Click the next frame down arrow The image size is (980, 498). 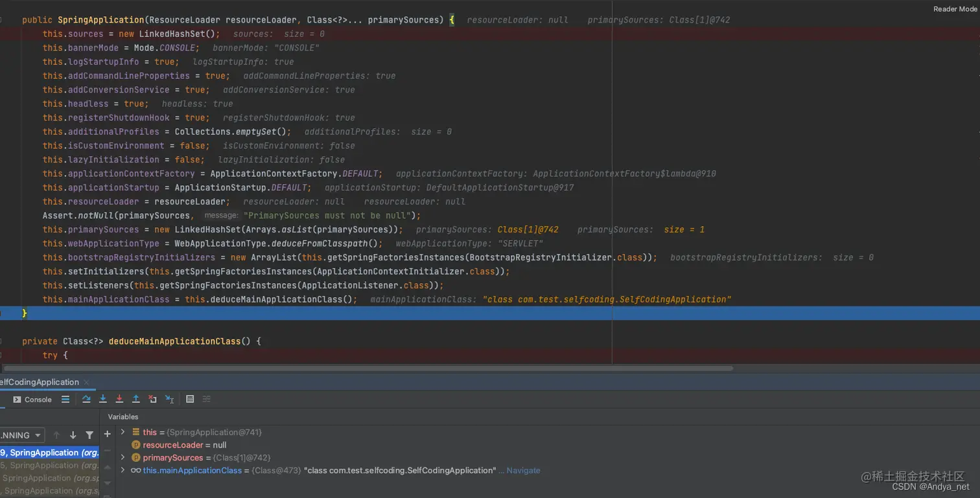point(73,435)
